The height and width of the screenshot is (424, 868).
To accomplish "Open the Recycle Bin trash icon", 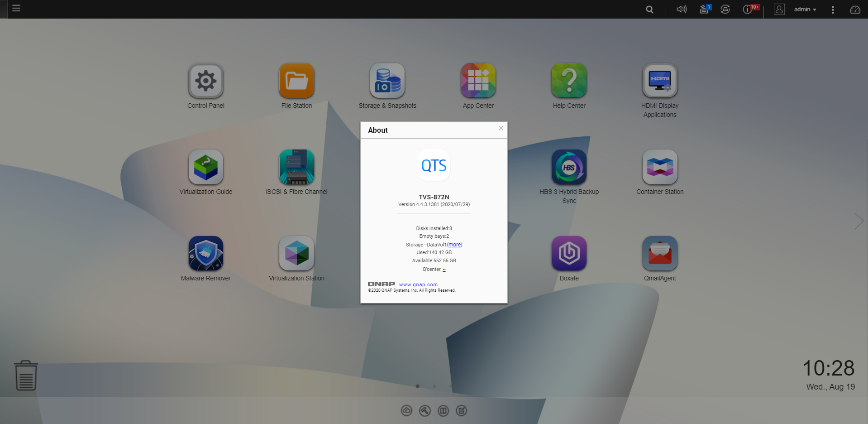I will tap(26, 376).
